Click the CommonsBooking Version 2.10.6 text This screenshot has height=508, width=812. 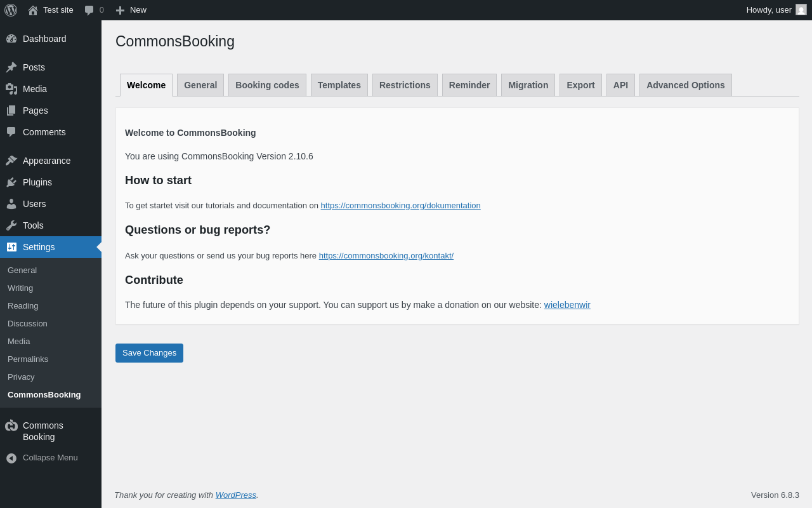pos(247,156)
